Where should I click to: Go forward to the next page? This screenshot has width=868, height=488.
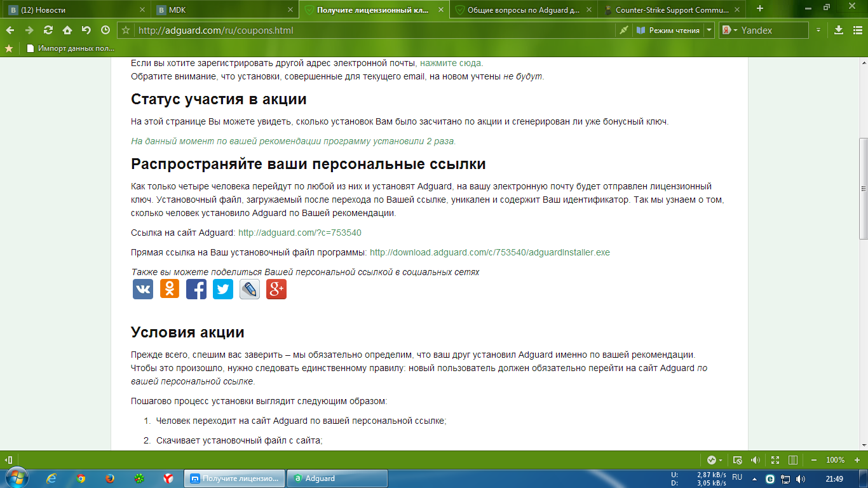pos(29,30)
